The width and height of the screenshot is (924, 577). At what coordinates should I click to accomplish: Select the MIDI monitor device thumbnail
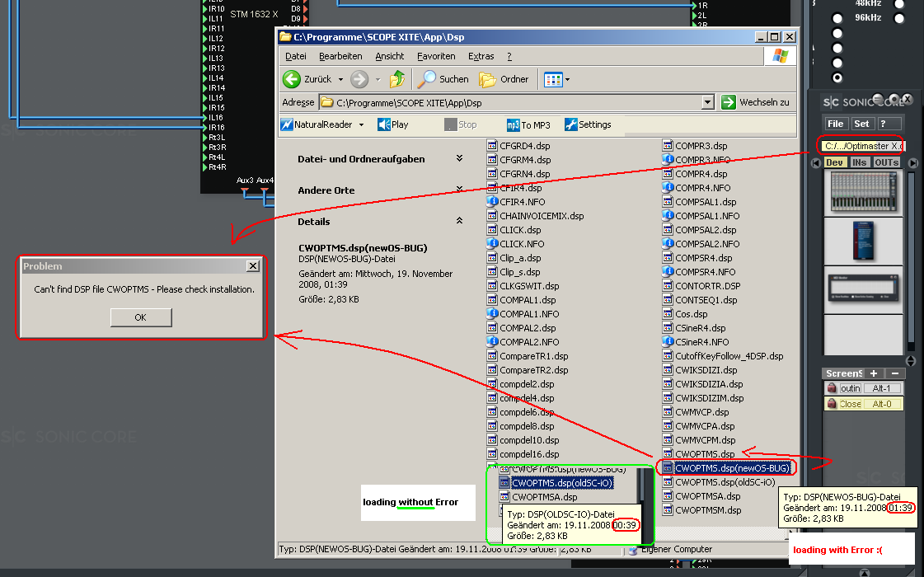click(863, 289)
